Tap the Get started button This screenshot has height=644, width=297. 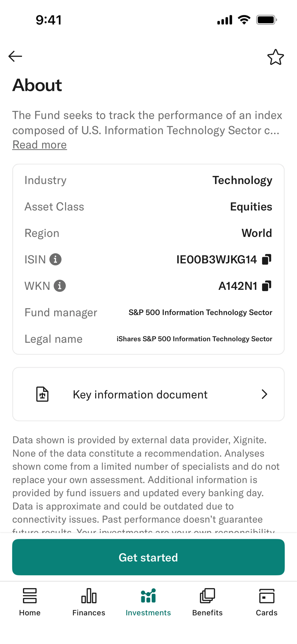pos(148,557)
